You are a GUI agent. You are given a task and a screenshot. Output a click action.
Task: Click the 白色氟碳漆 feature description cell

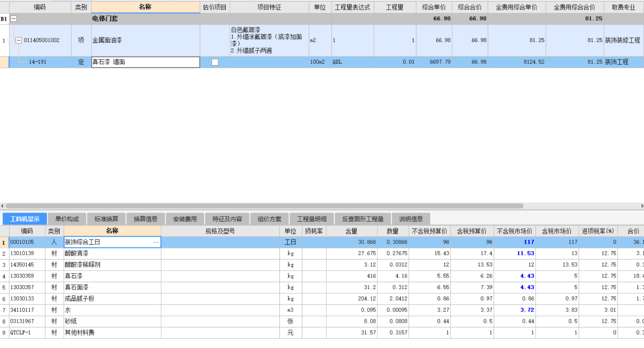269,40
